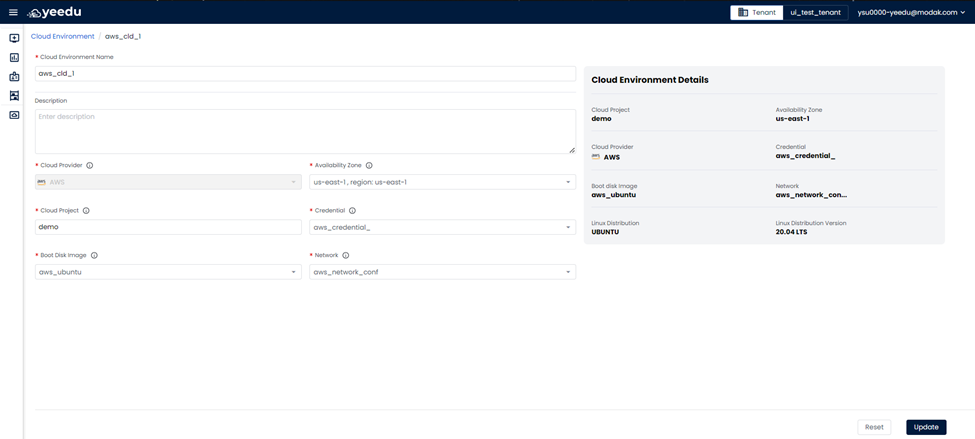Show info tooltip for Network

[346, 256]
